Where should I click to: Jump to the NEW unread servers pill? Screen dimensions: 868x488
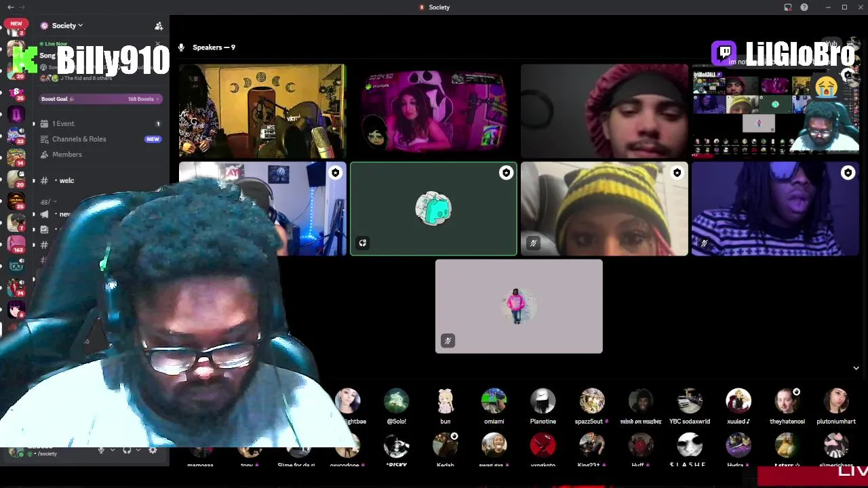[16, 23]
